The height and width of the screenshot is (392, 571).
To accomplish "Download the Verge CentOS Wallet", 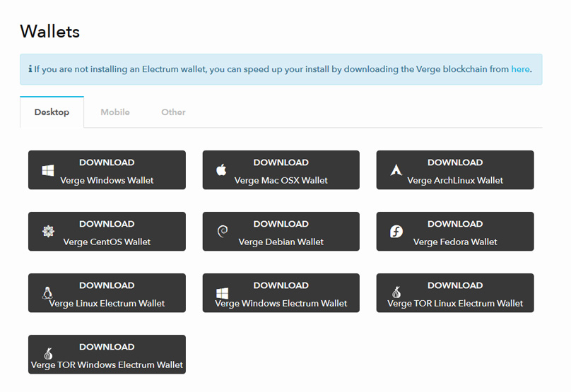I will pos(107,232).
